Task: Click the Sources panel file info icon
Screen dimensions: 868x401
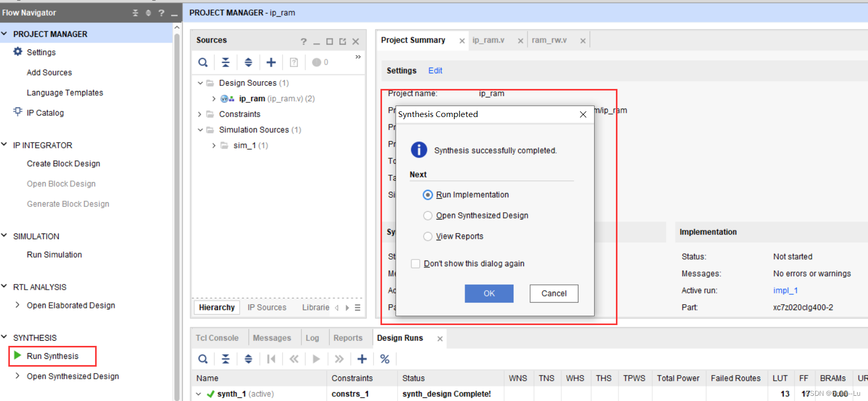Action: (294, 62)
